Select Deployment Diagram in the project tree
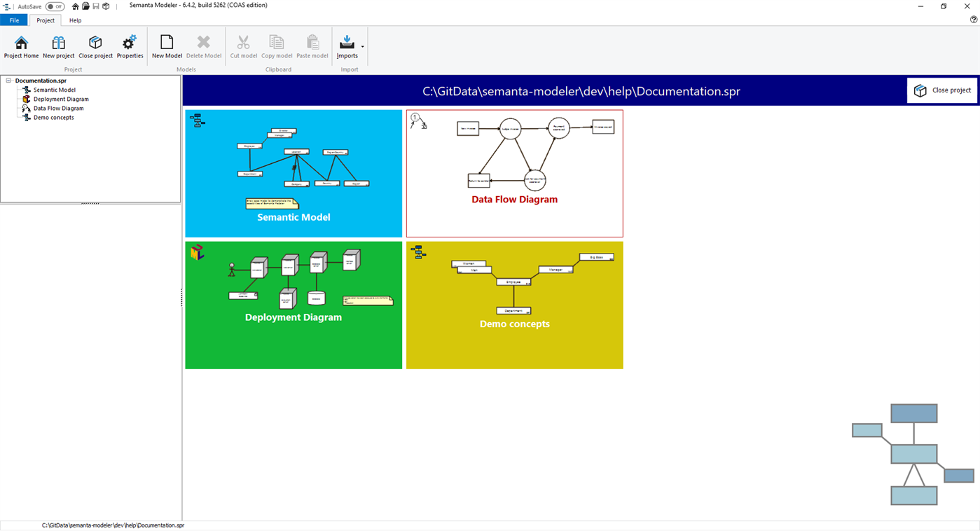The width and height of the screenshot is (980, 531). (x=62, y=99)
